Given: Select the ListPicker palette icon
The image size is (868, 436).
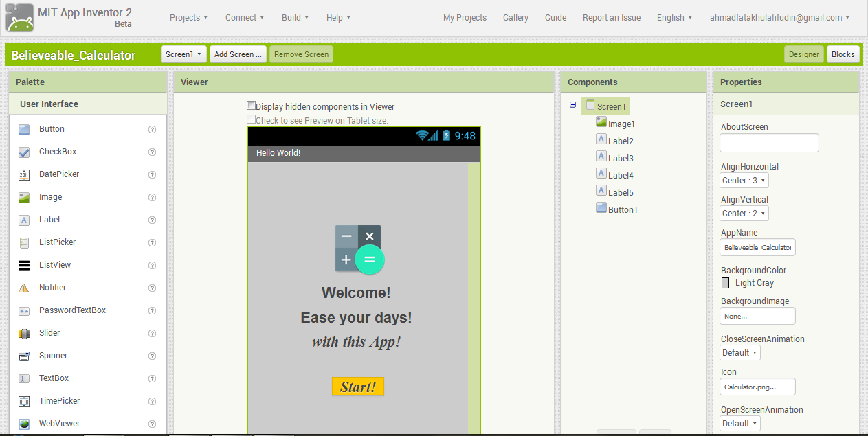Looking at the screenshot, I should point(24,242).
